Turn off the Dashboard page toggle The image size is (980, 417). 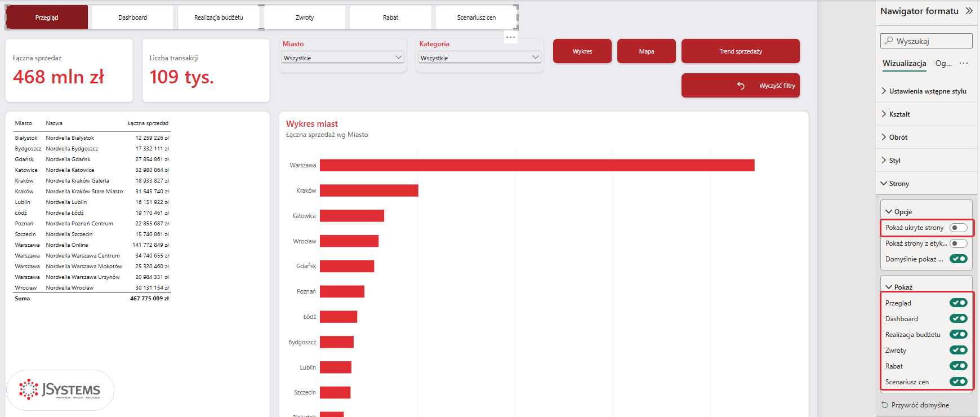[x=958, y=319]
